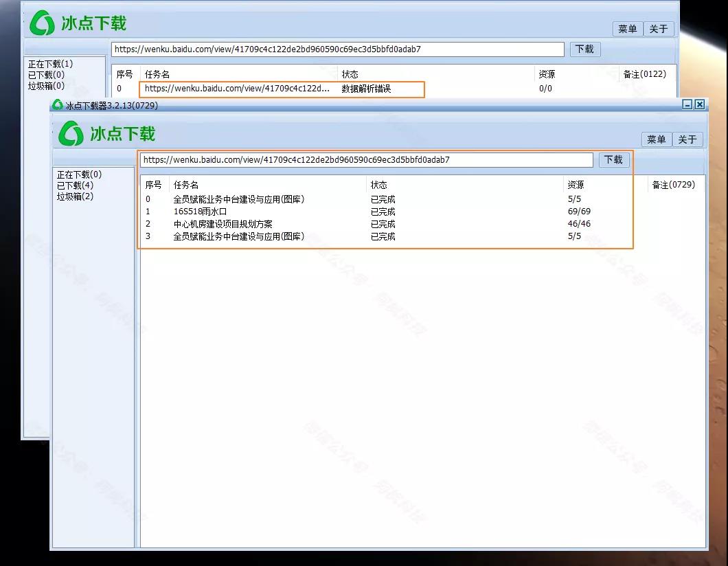Click the green logo in the front window

pos(71,134)
